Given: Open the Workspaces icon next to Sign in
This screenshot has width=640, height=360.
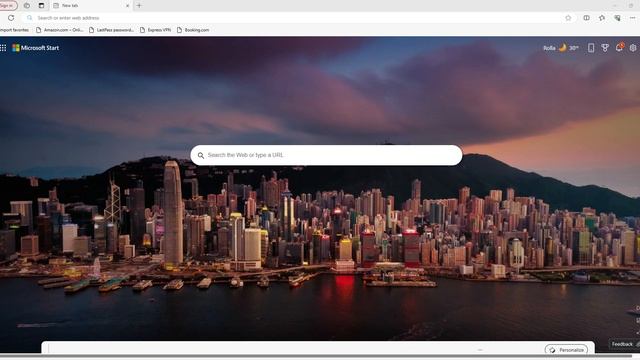Looking at the screenshot, I should [27, 6].
